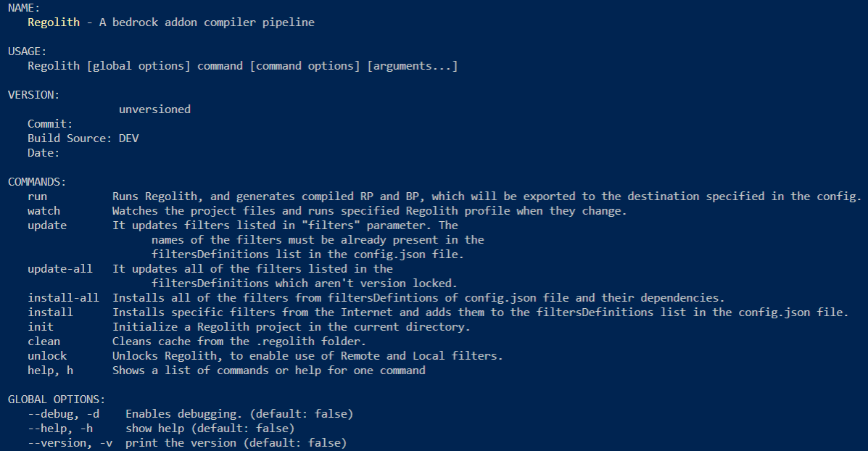Click 'help, h' in the commands list
This screenshot has width=868, height=451.
click(x=50, y=371)
